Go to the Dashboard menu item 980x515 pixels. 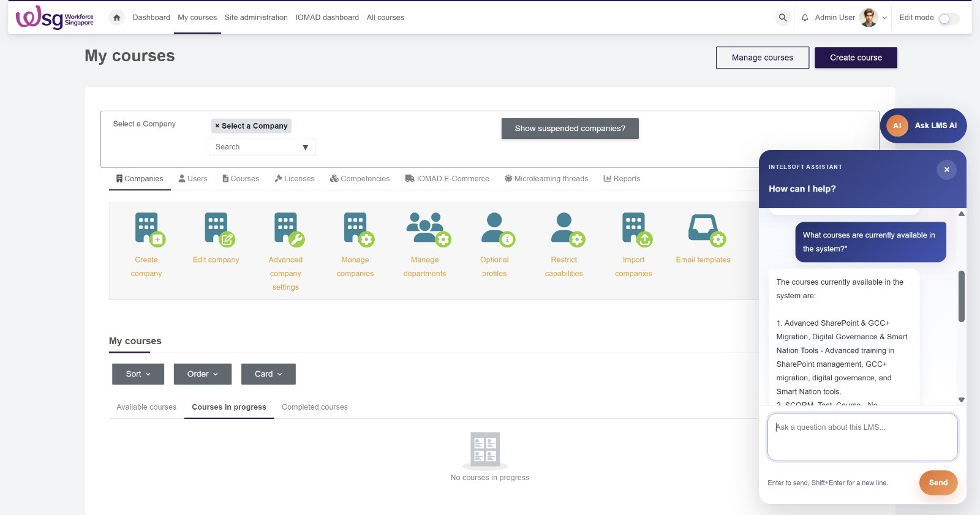point(151,18)
